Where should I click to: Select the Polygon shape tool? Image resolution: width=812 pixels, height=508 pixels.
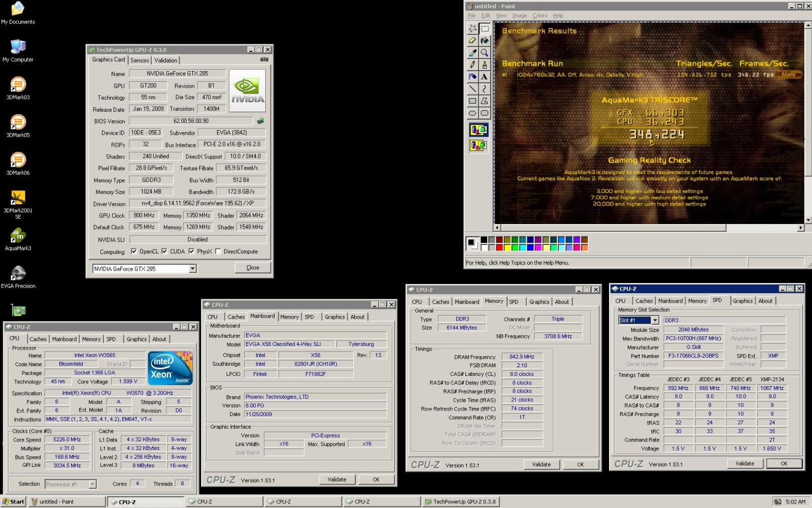click(x=485, y=101)
